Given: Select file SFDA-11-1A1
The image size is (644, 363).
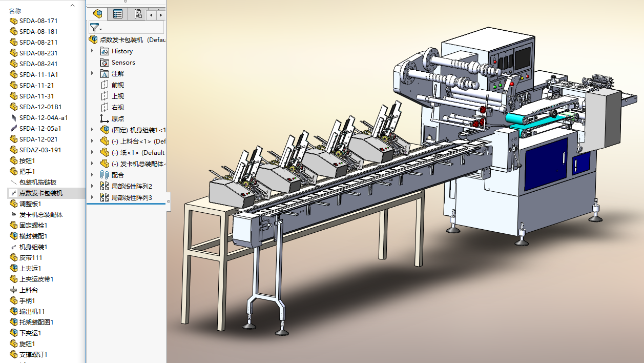Looking at the screenshot, I should pos(38,75).
